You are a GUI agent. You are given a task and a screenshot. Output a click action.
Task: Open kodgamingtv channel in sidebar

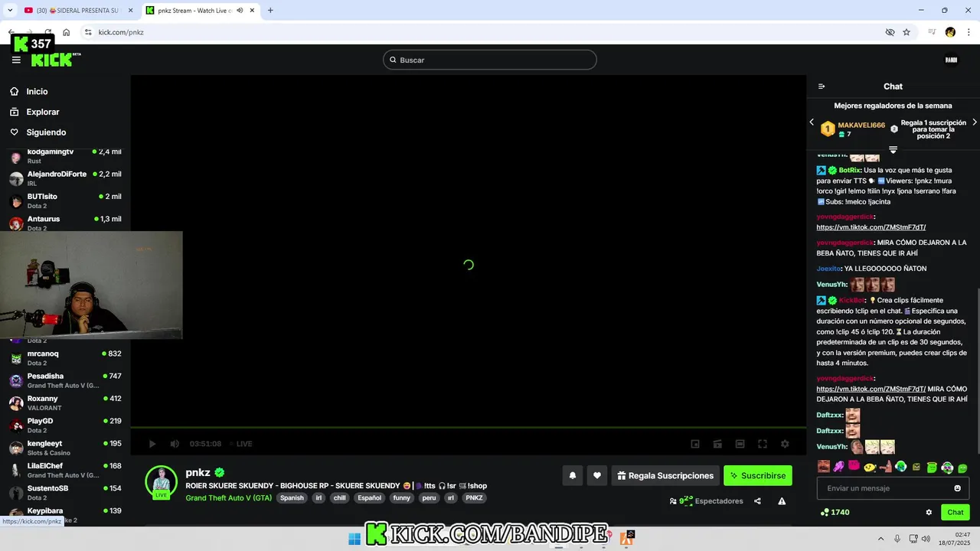[x=65, y=156]
